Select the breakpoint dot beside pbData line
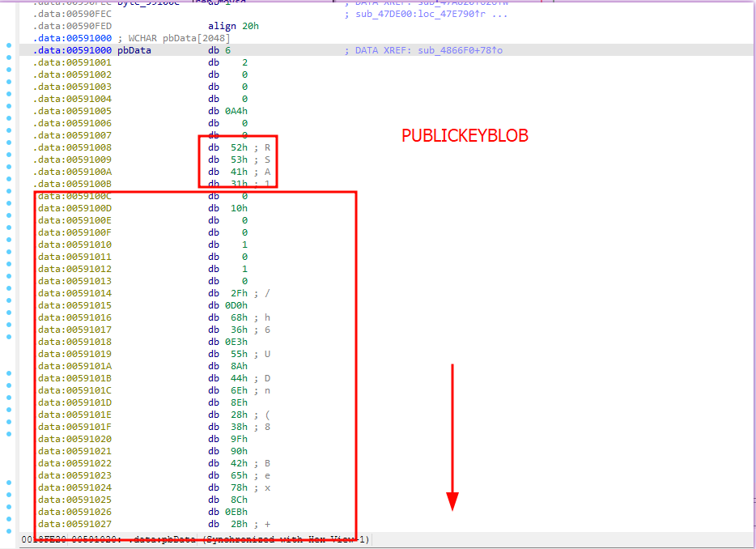The height and width of the screenshot is (549, 756). (x=9, y=45)
